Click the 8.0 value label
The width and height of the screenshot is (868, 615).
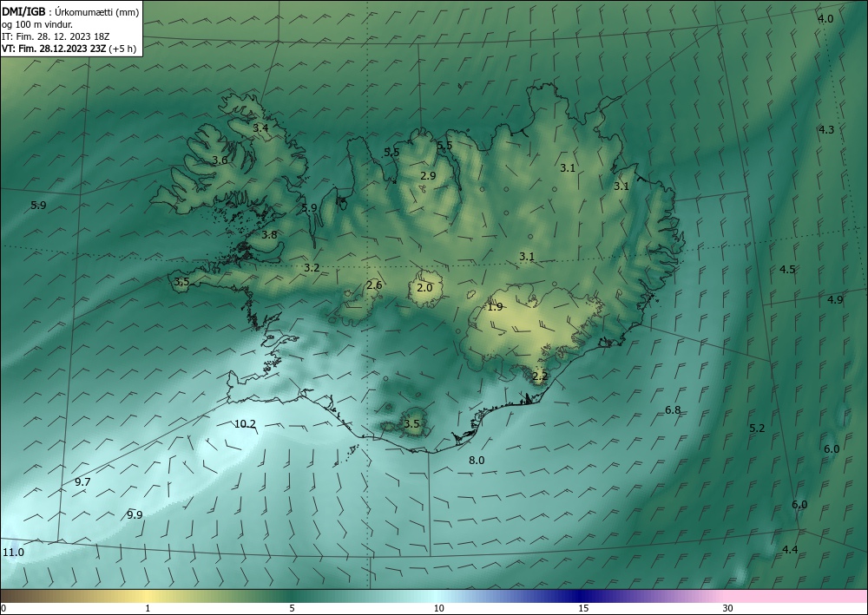(x=477, y=460)
